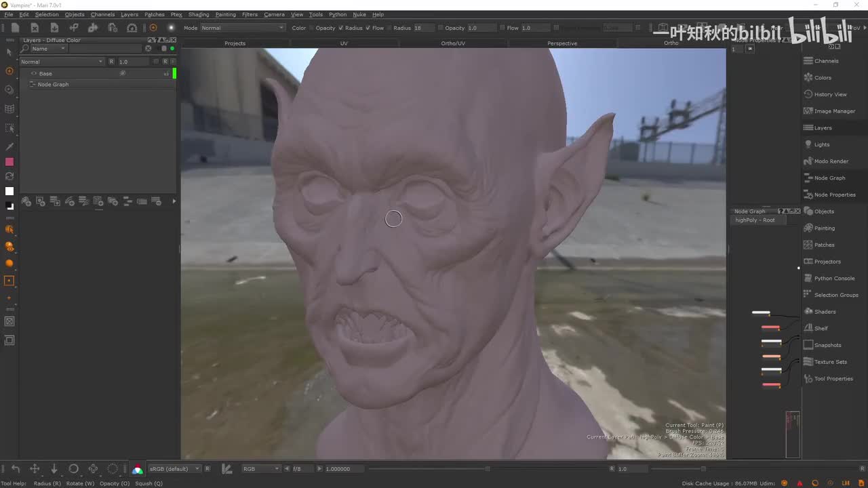Pick the Color Picker eyedropper tool

pos(9,146)
